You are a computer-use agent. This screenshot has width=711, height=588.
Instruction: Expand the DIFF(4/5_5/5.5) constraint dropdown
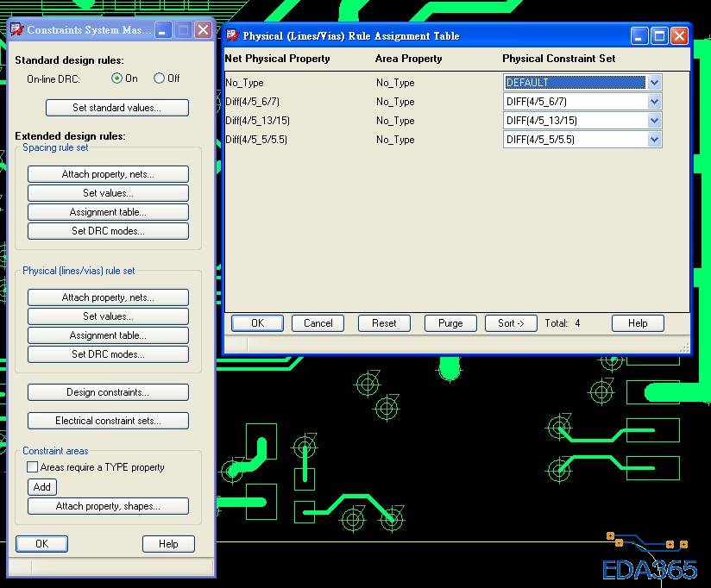[654, 140]
